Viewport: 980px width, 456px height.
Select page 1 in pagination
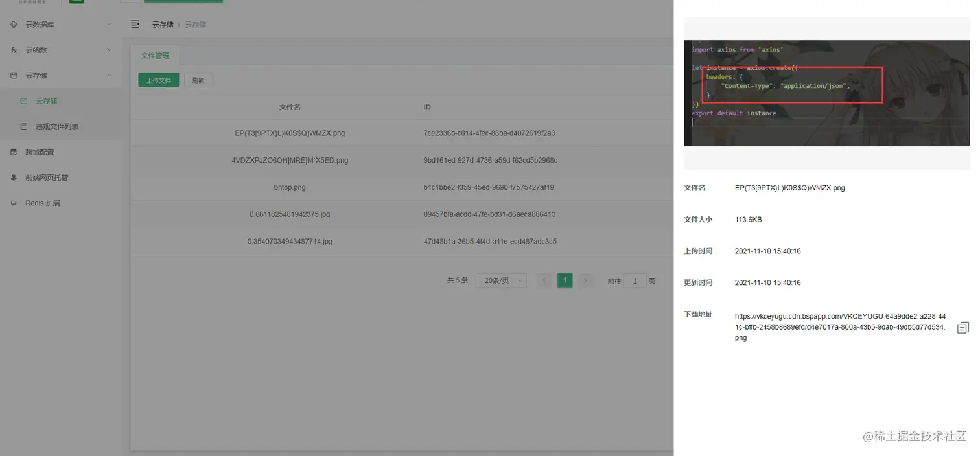coord(565,280)
